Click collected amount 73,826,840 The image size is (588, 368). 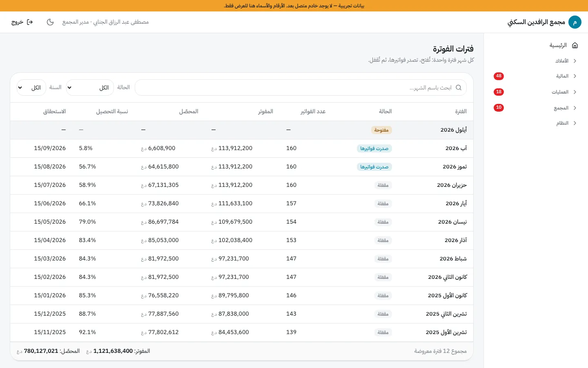click(163, 204)
